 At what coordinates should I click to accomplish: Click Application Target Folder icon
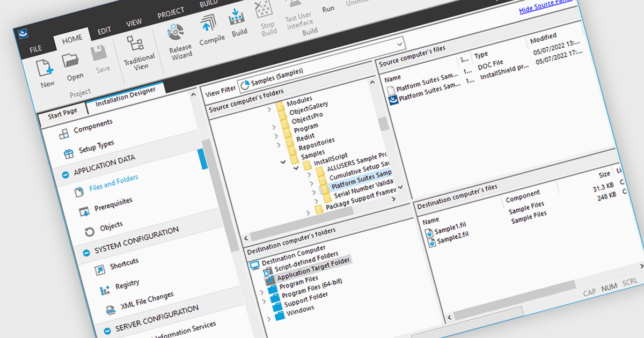click(x=270, y=280)
